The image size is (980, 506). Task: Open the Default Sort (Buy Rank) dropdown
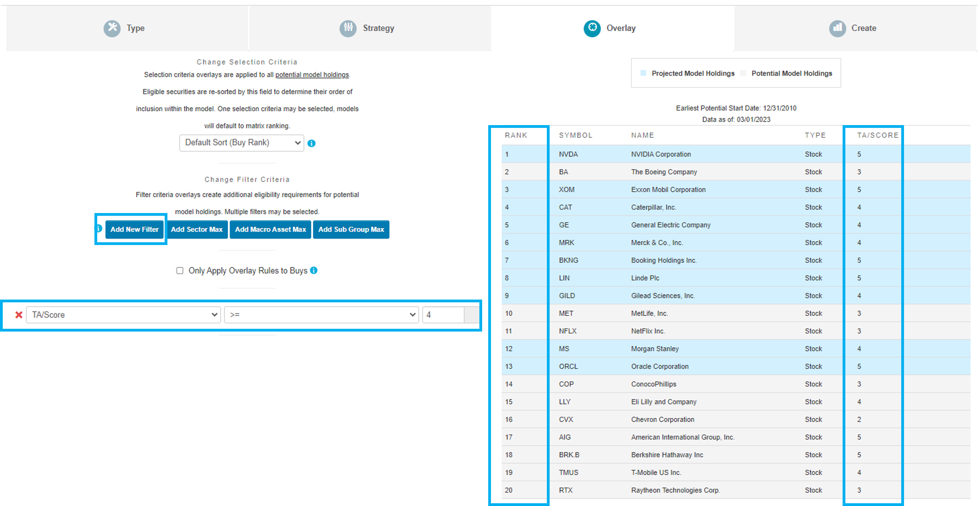point(241,143)
